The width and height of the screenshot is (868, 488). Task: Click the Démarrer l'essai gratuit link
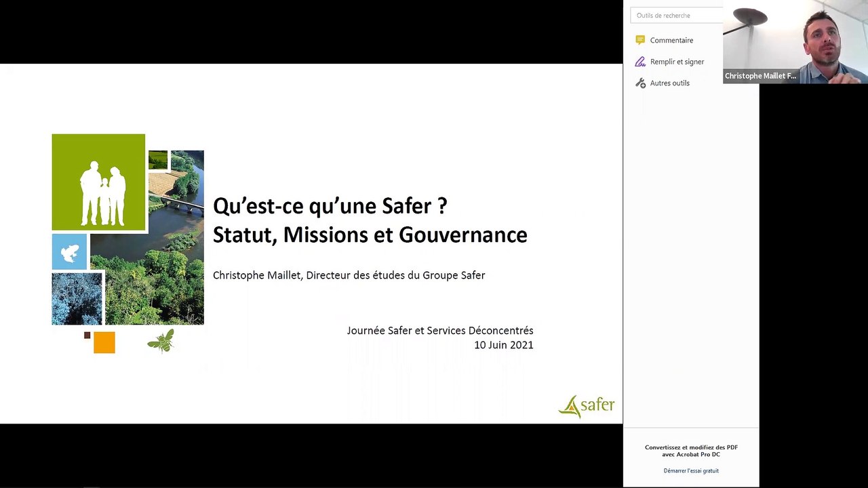click(x=691, y=470)
